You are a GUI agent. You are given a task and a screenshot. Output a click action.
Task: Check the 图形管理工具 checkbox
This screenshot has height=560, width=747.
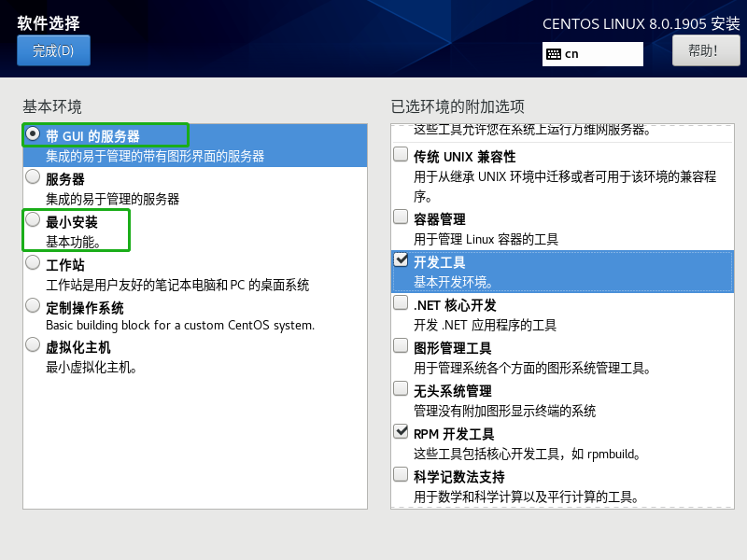click(401, 345)
